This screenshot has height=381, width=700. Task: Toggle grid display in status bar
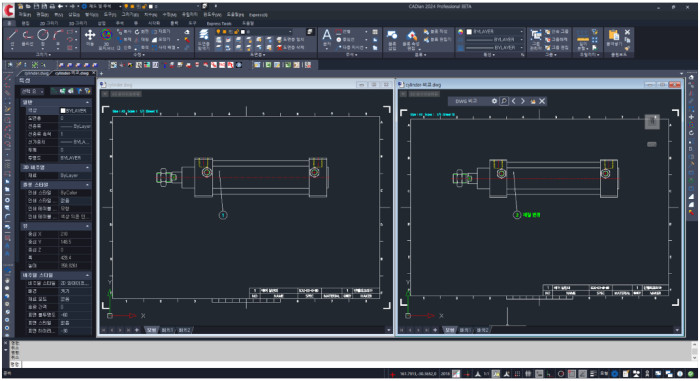tap(517, 374)
